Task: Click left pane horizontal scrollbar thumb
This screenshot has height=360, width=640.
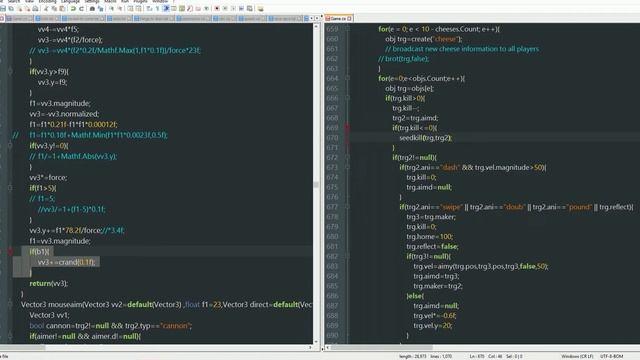Action: (x=22, y=348)
